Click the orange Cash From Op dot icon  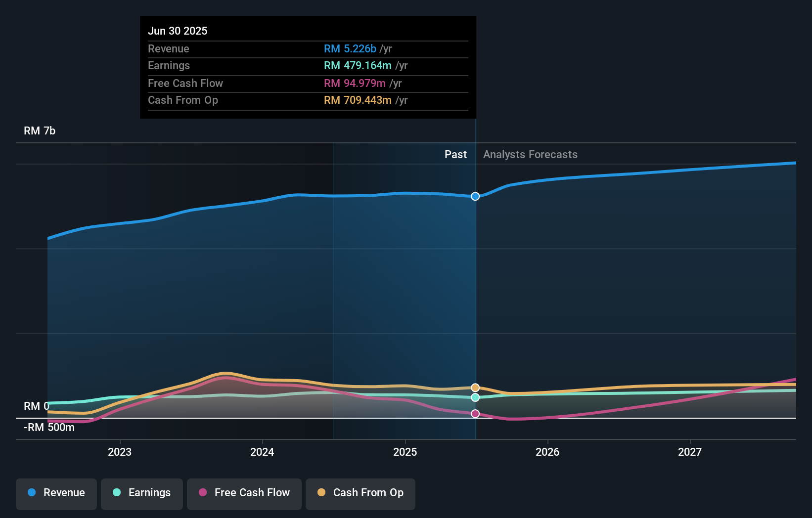click(321, 493)
